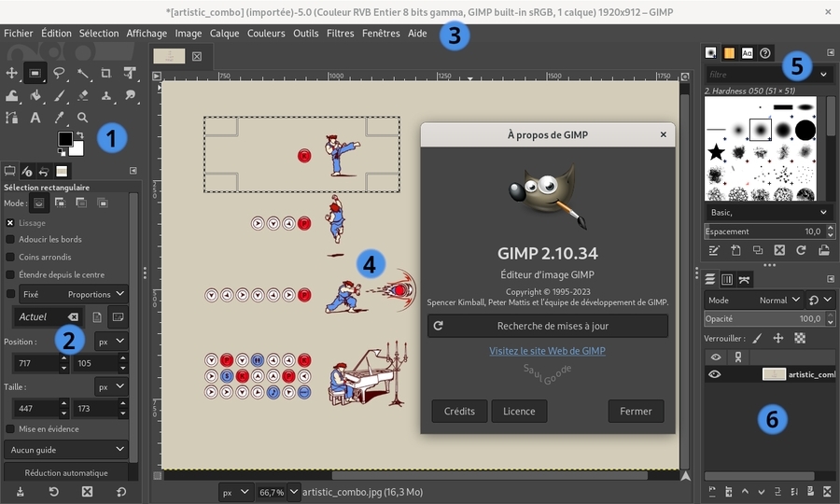Open the Fixé Proportions dropdown
Viewport: 840px width, 504px height.
[74, 294]
